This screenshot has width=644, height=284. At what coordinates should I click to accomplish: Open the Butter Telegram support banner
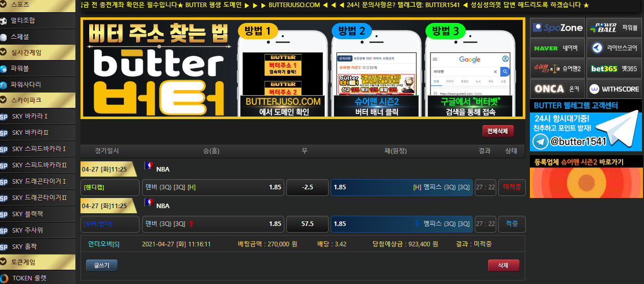coord(585,126)
